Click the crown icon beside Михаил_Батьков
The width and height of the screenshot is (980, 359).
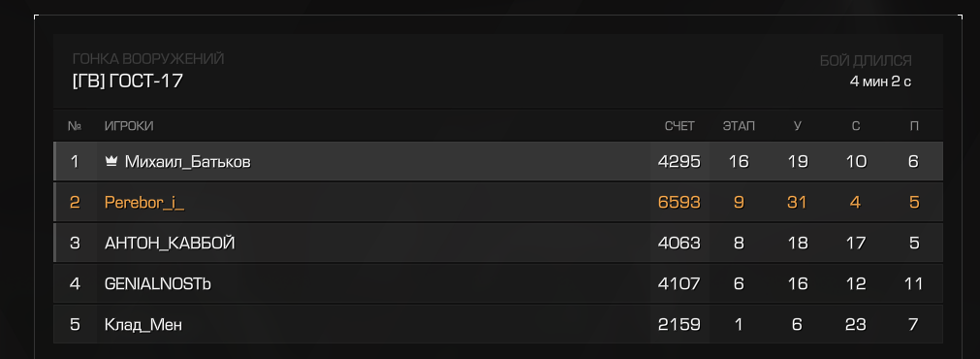pos(111,161)
